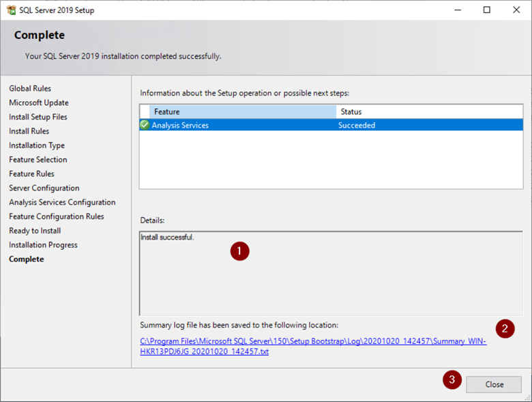Click the Feature column header
532x402 pixels.
point(242,112)
